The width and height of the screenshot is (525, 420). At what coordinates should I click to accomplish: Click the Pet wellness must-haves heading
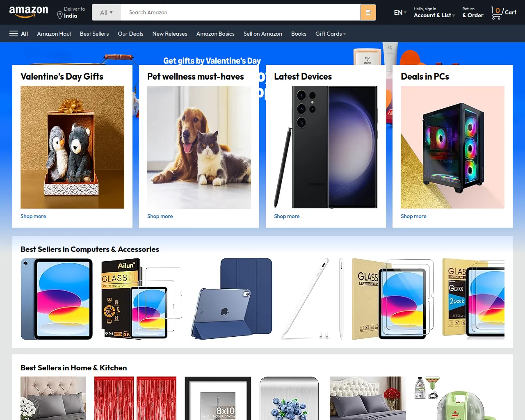click(x=196, y=77)
